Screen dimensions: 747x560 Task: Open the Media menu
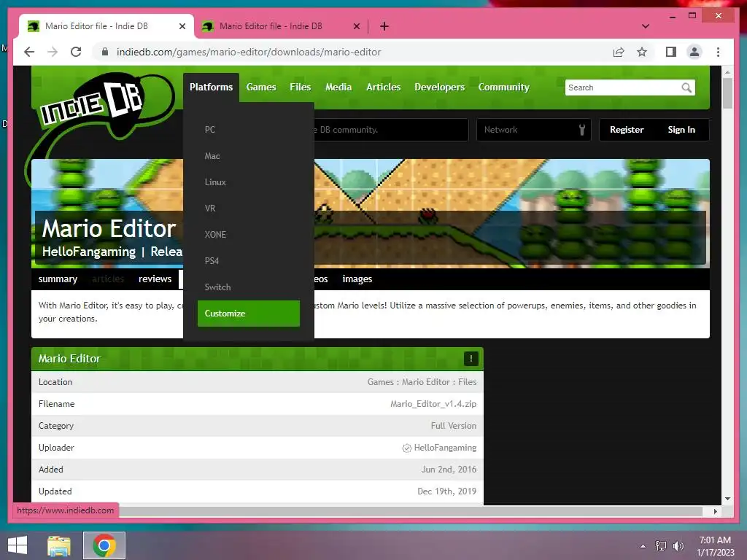pos(338,87)
